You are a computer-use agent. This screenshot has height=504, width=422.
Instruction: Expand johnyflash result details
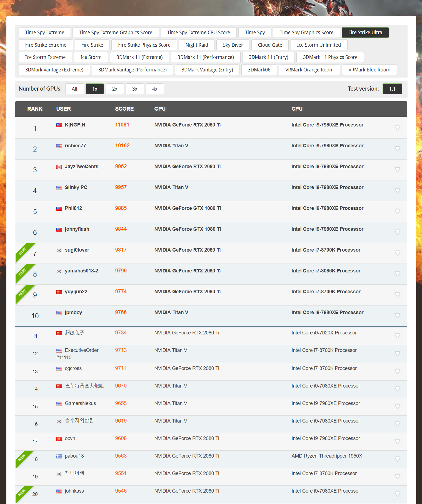(398, 232)
